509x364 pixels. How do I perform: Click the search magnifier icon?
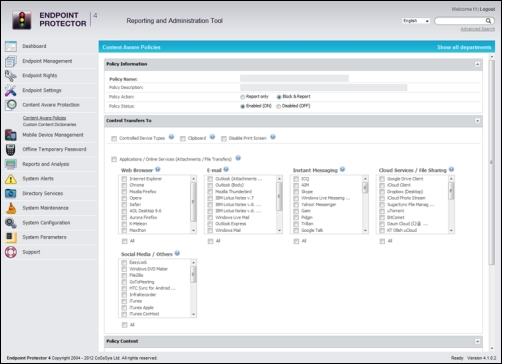[x=488, y=21]
